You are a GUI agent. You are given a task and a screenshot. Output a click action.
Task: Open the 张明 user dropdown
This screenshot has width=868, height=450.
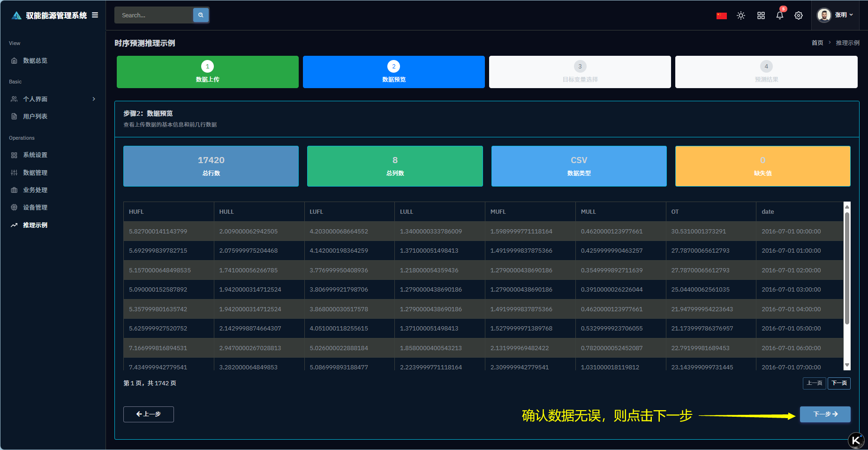pyautogui.click(x=836, y=15)
